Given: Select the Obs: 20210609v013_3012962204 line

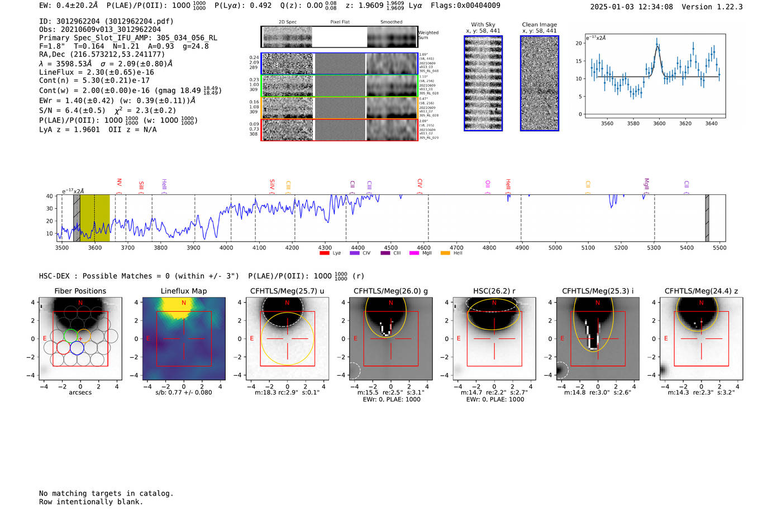Looking at the screenshot, I should tap(100, 30).
